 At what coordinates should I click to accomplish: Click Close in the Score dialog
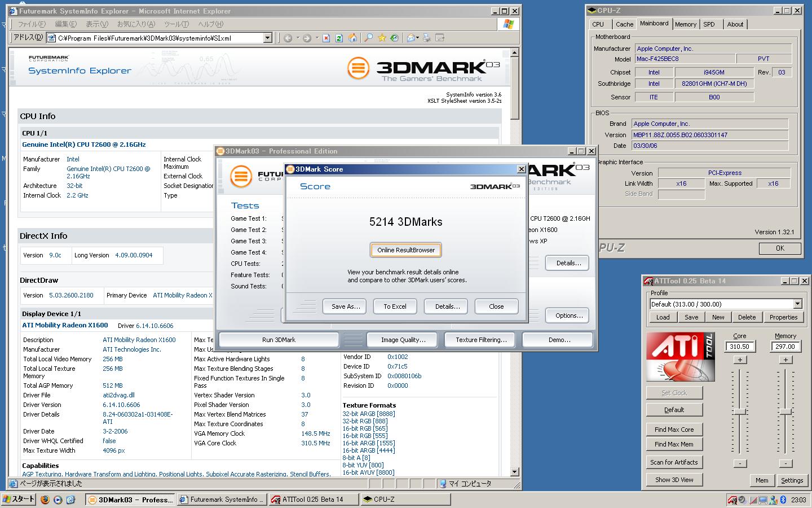click(x=496, y=306)
